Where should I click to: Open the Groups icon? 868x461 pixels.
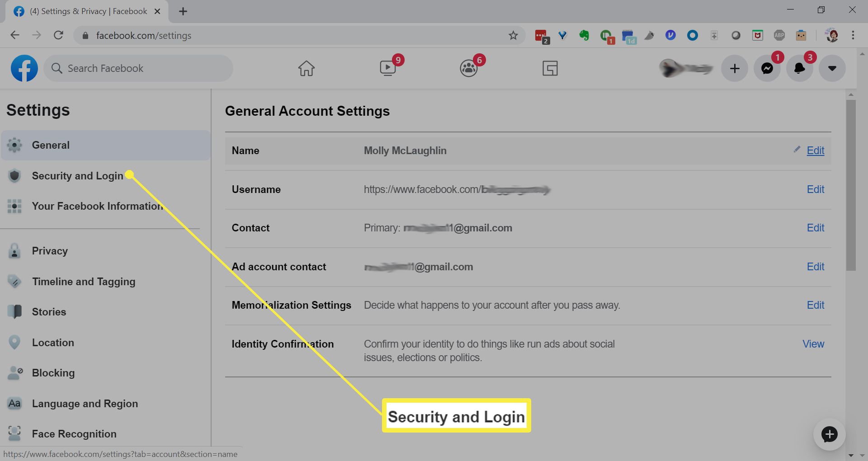point(469,68)
